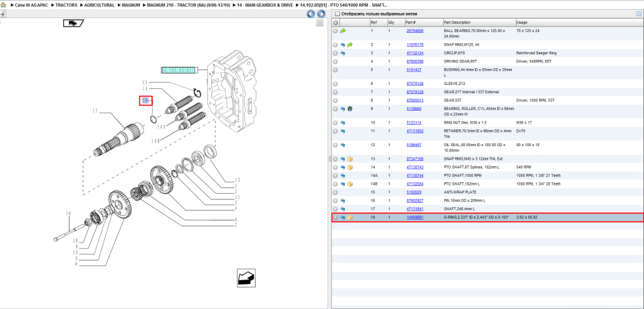Open 14 - MAIN GEARBOX & DRIVE breadcrumb
The height and width of the screenshot is (309, 644).
pos(265,5)
